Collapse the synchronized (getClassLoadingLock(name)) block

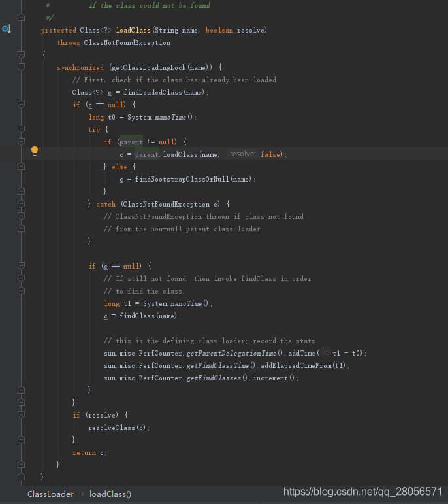21,67
